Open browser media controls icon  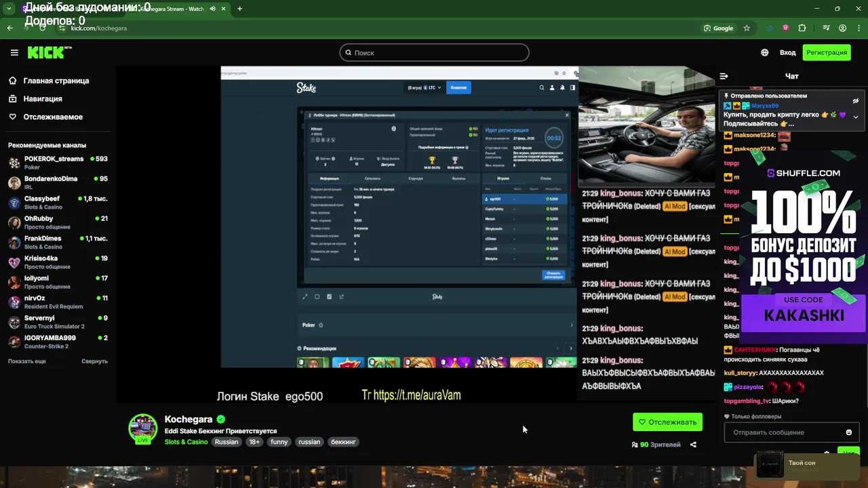(826, 28)
